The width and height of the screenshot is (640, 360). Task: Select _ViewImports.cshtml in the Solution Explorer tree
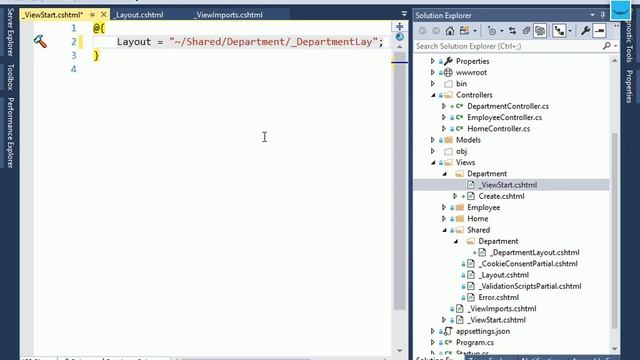pos(502,309)
